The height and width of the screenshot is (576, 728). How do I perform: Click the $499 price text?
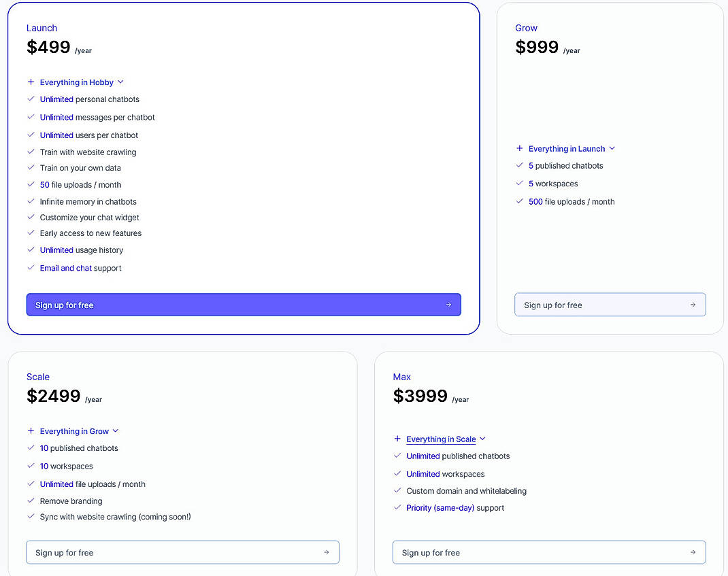[x=48, y=47]
